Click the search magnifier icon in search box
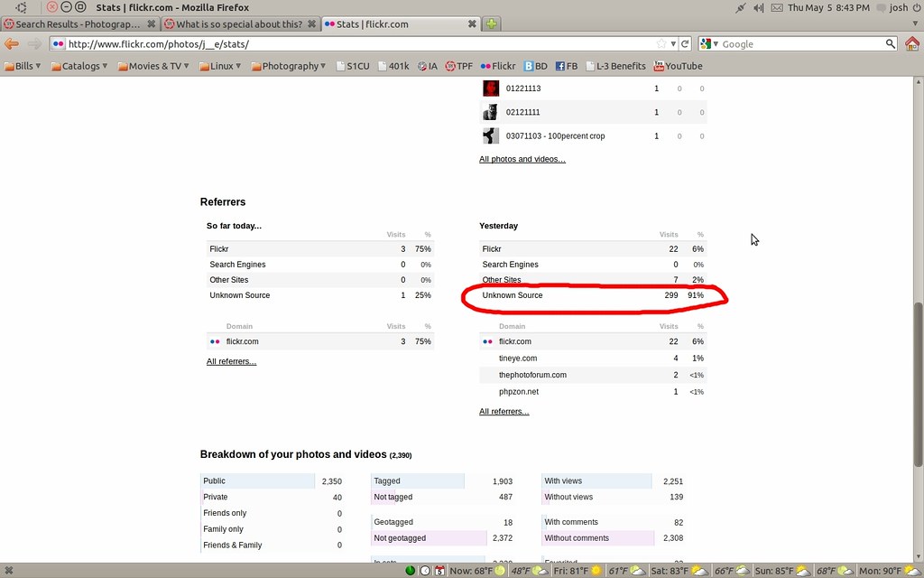Screen dimensions: 924x578 click(891, 43)
